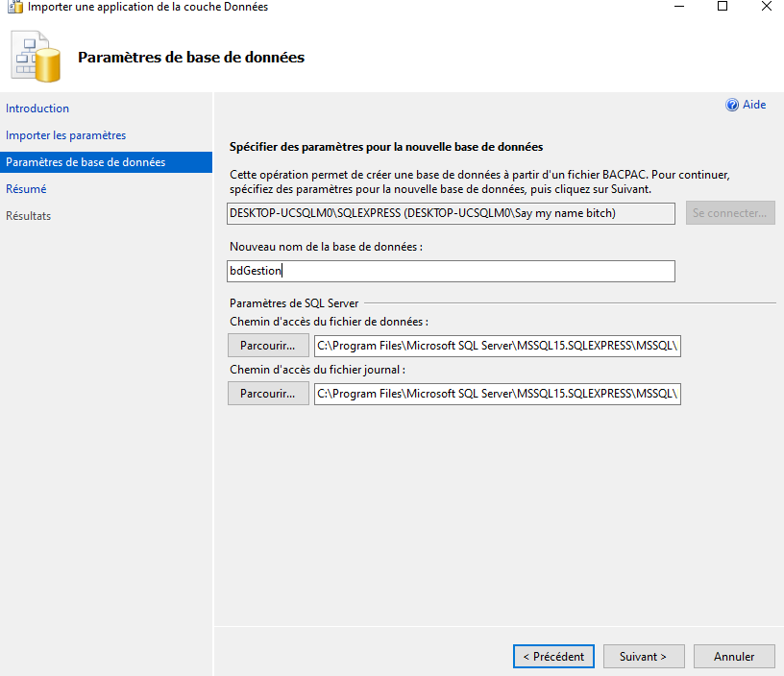The width and height of the screenshot is (784, 676).
Task: Click the bdGestion database name field
Action: point(451,271)
